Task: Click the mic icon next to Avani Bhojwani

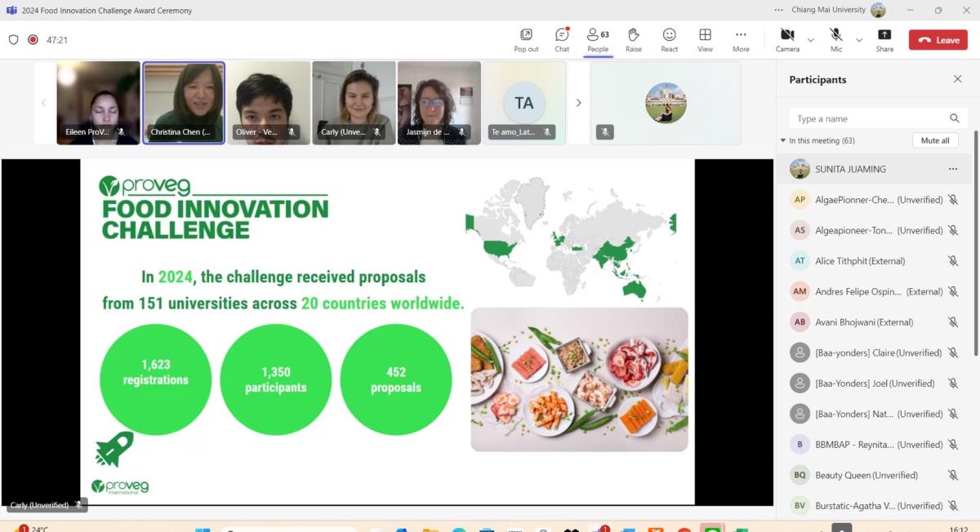Action: [x=952, y=322]
